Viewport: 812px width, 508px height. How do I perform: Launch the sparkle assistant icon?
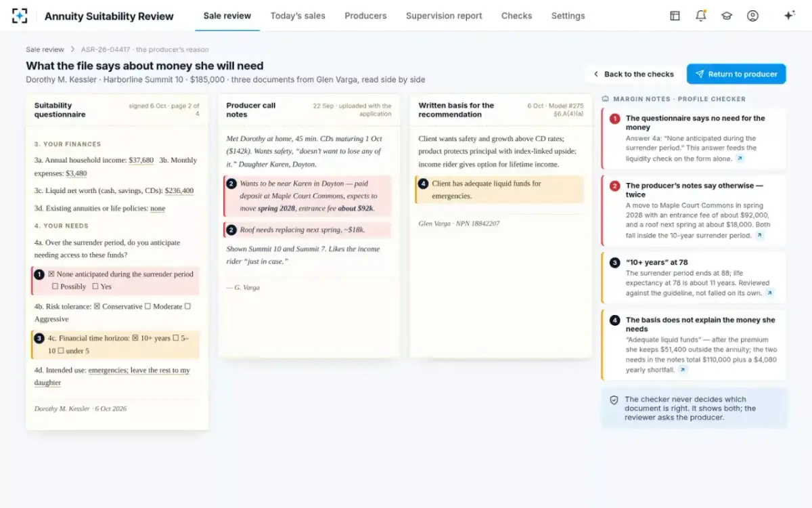point(789,16)
